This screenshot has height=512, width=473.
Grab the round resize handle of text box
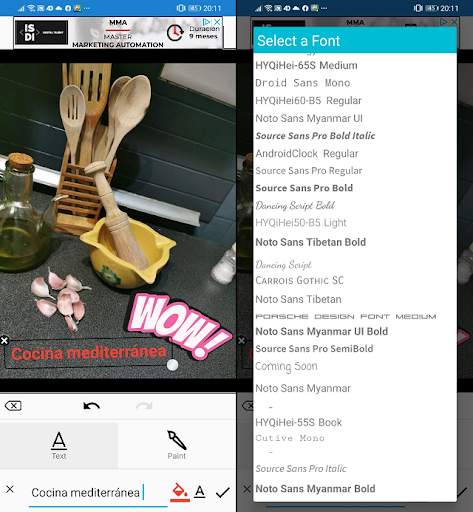click(172, 365)
